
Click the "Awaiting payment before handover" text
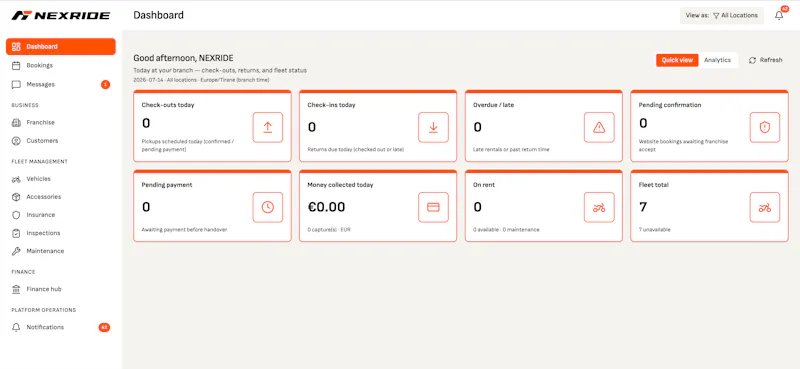click(x=184, y=230)
